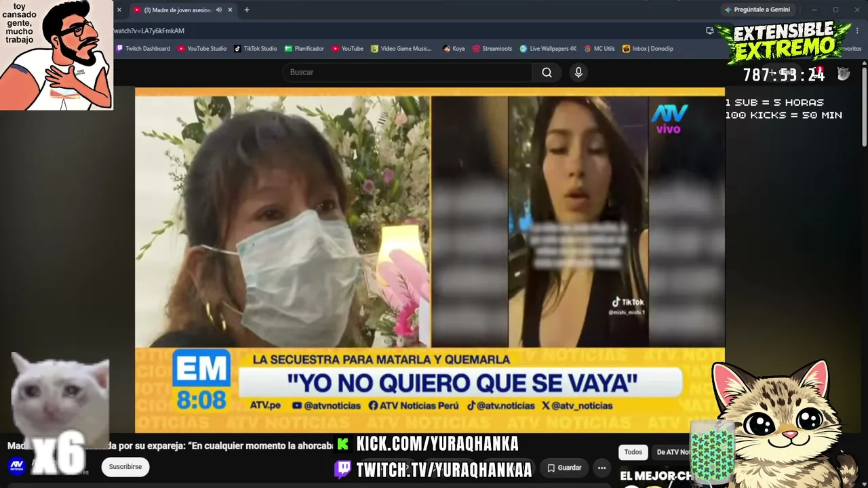868x488 pixels.
Task: Open the more actions three-dot menu
Action: 601,468
